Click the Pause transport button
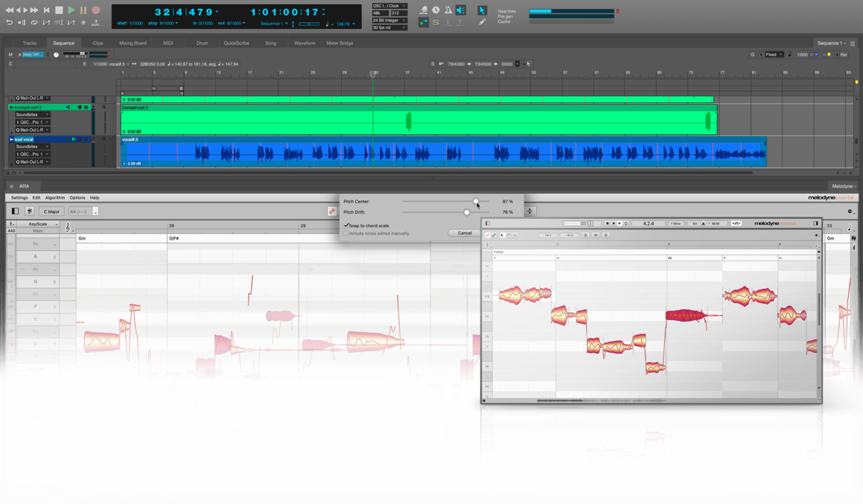The width and height of the screenshot is (863, 504). point(83,10)
